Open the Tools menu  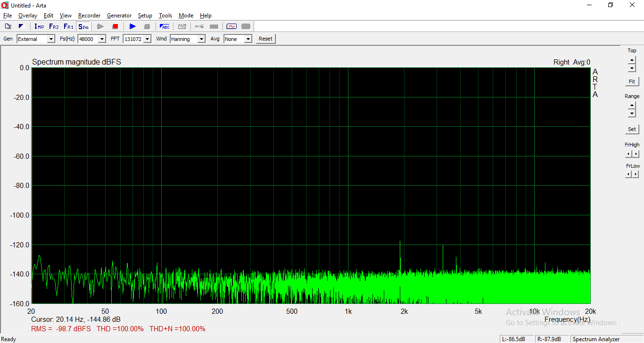pyautogui.click(x=165, y=16)
